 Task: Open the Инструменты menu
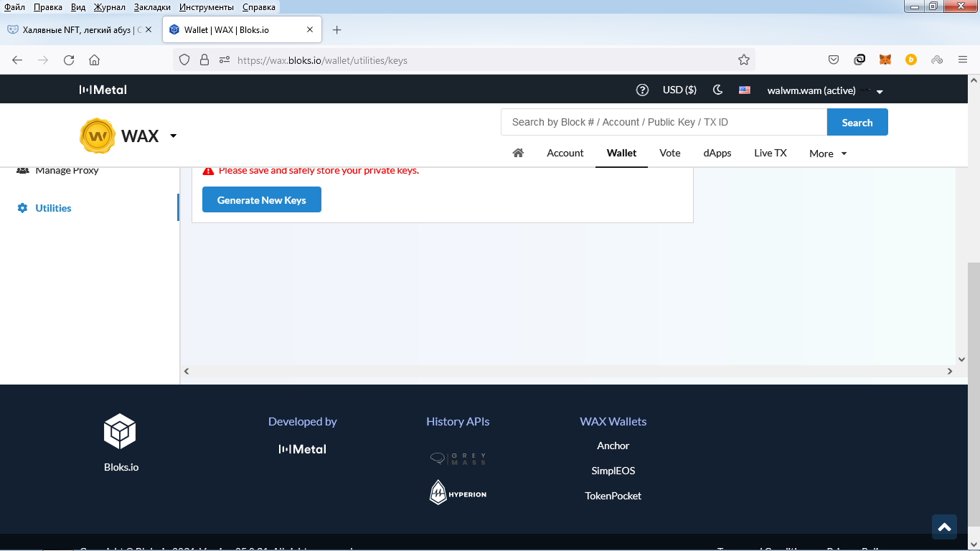(207, 6)
